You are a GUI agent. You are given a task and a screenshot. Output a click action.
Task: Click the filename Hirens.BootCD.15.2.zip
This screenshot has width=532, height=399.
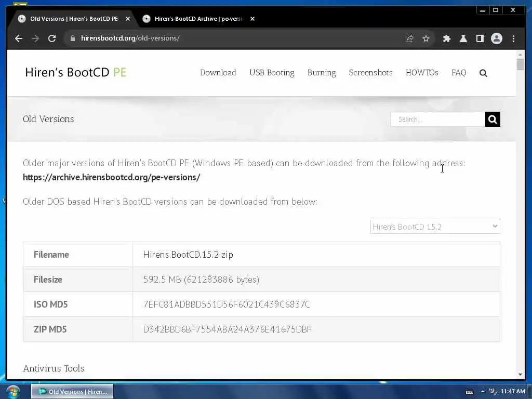coord(188,255)
